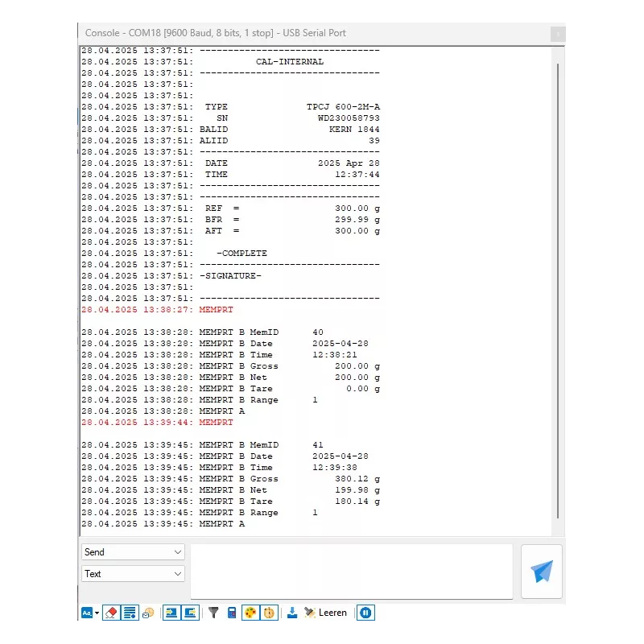Click the timer icon next to the palette

click(x=268, y=613)
